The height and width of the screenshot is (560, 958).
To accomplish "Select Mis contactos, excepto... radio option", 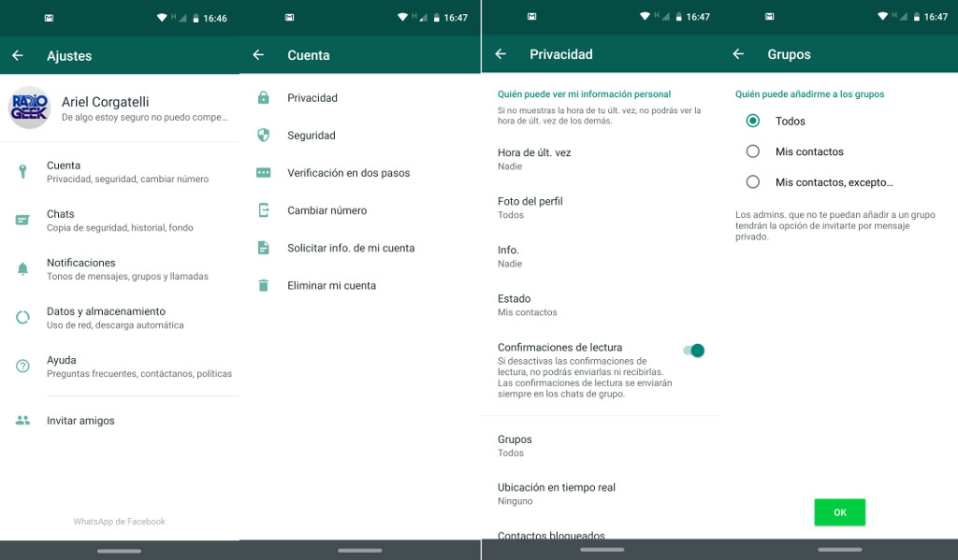I will coord(752,182).
